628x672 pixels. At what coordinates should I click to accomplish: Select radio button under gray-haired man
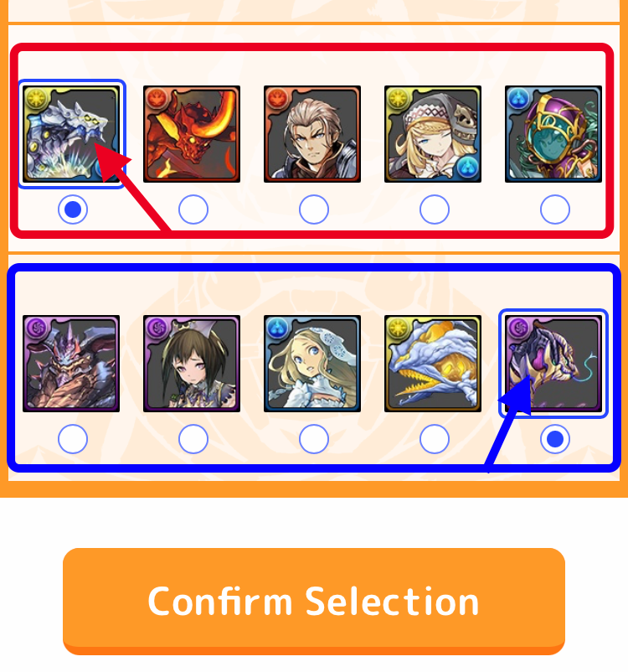pos(314,209)
